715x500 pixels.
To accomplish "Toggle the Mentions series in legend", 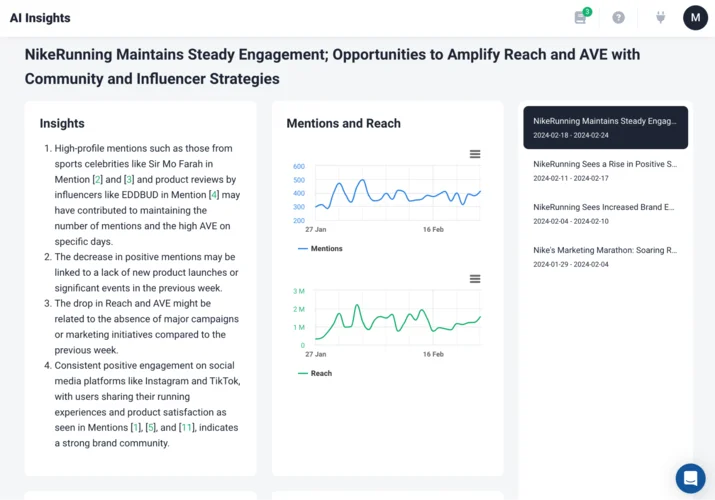I will tap(320, 248).
